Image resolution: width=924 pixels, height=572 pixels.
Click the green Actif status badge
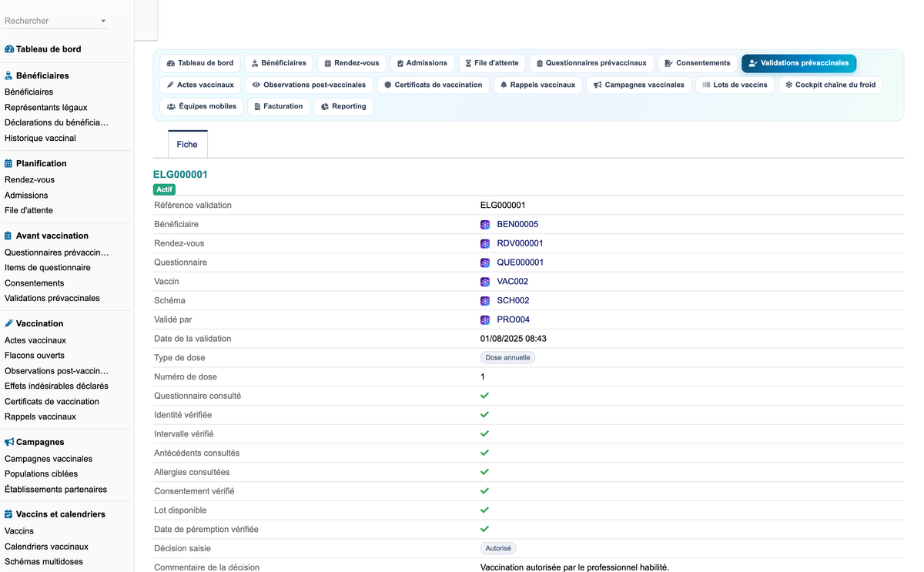[165, 189]
